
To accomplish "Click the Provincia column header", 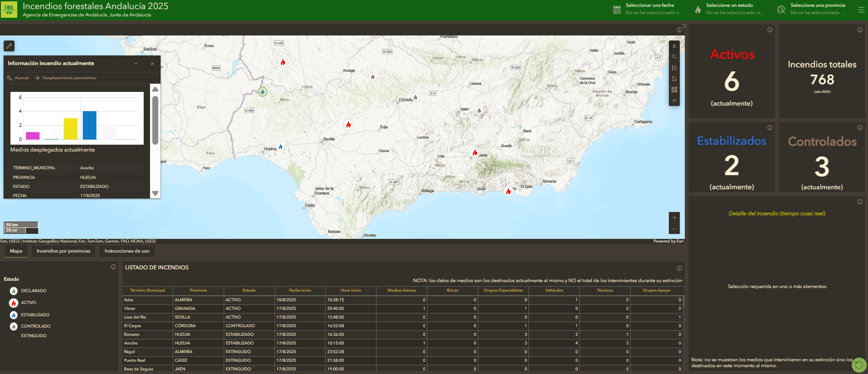I will 198,290.
